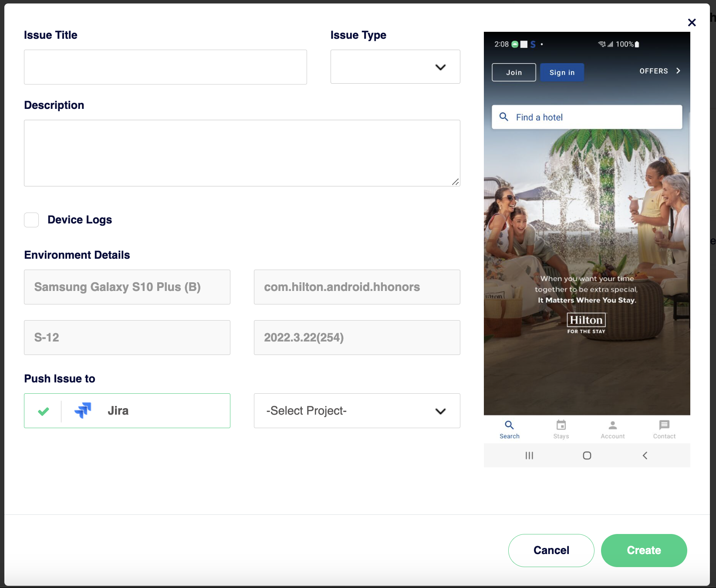Tap Join in the phone screenshot
Viewport: 716px width, 588px height.
point(514,72)
